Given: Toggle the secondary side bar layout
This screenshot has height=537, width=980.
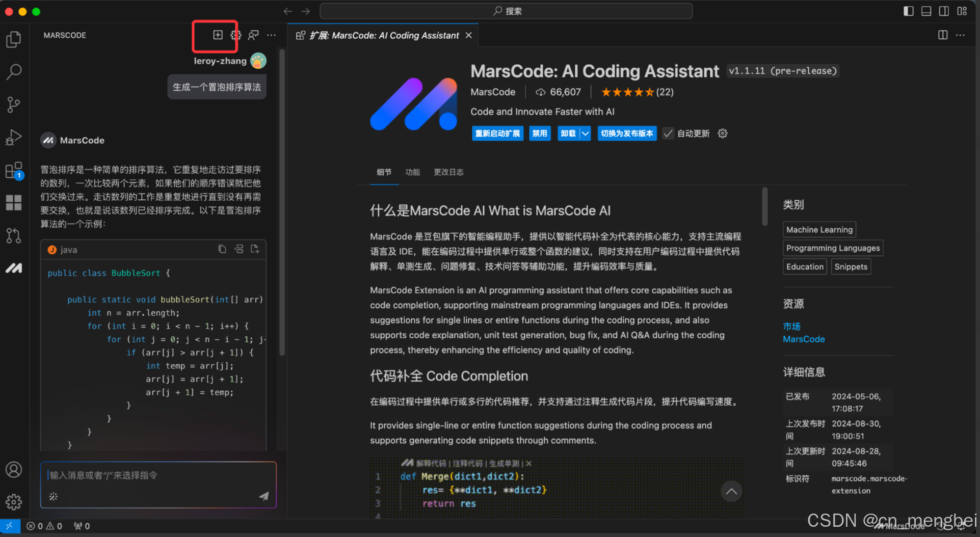Looking at the screenshot, I should [944, 11].
